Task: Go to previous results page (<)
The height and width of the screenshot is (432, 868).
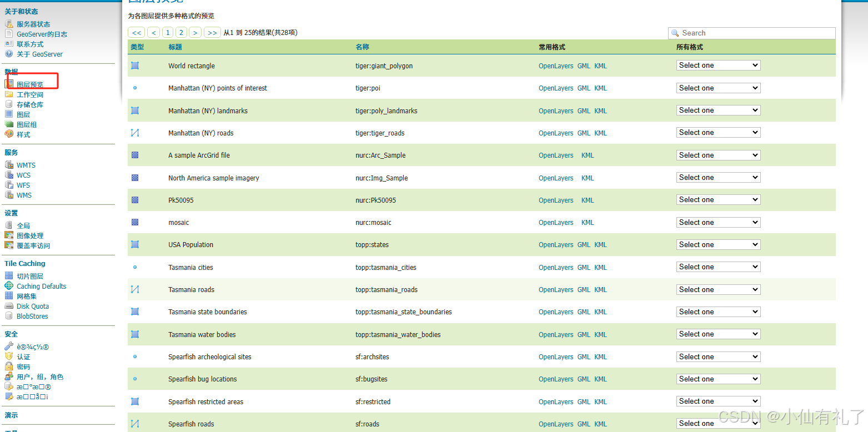Action: tap(154, 33)
